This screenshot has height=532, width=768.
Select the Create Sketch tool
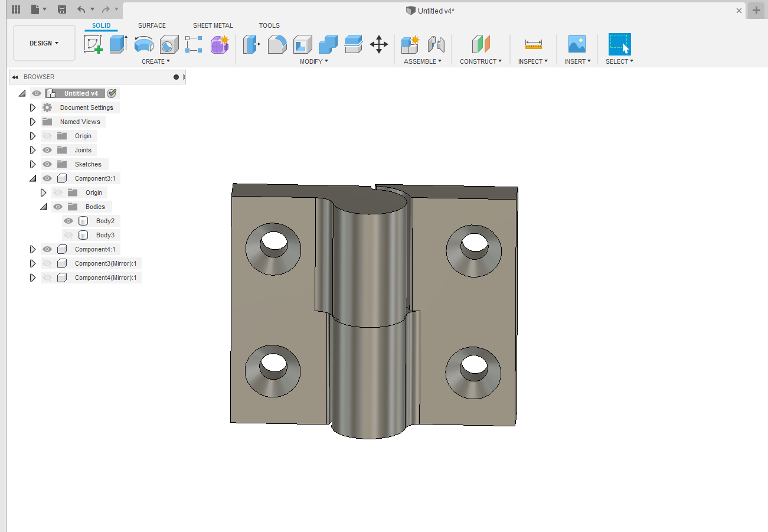pyautogui.click(x=93, y=44)
